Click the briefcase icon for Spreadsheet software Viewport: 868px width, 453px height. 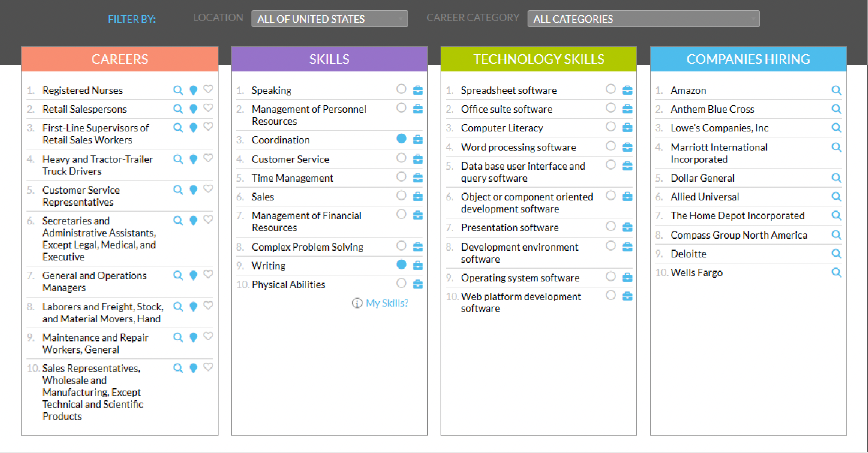[x=627, y=90]
